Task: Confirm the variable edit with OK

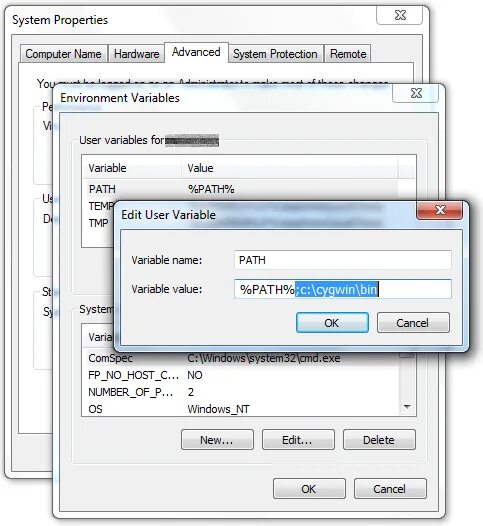Action: coord(332,323)
